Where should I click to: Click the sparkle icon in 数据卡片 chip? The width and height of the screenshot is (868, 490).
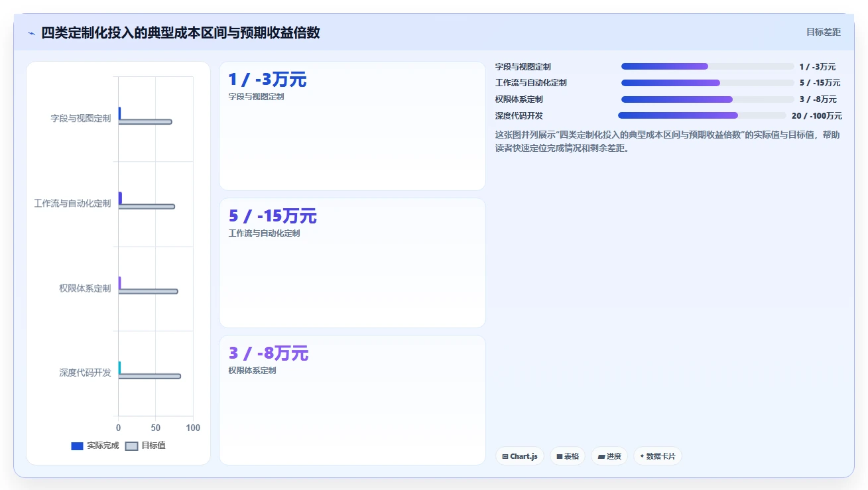coord(642,456)
